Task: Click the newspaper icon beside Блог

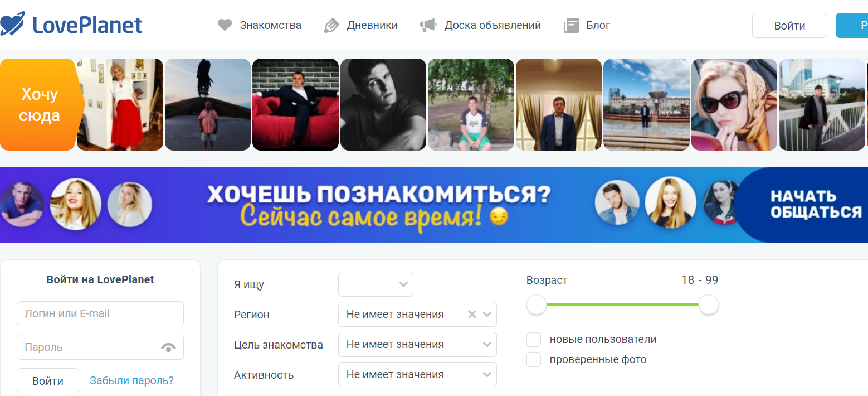Action: tap(571, 25)
